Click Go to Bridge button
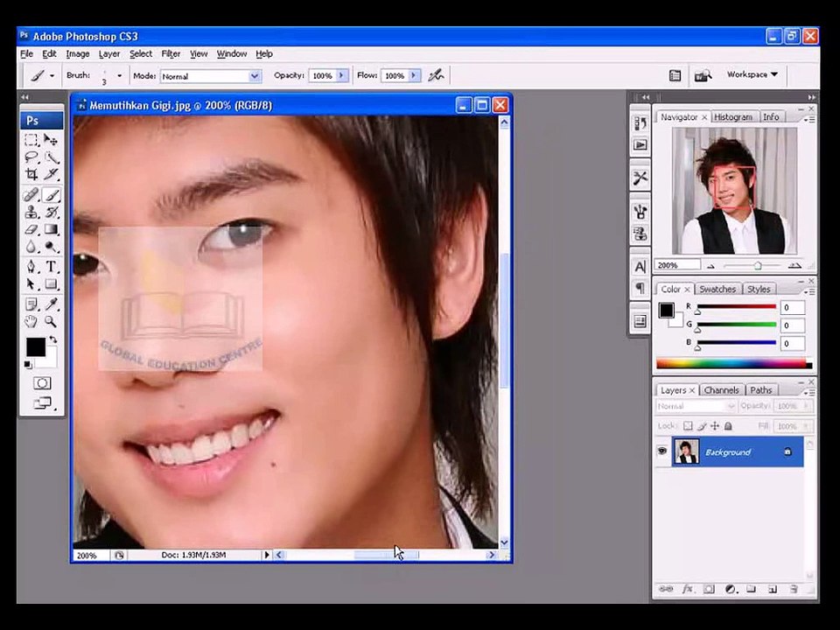The height and width of the screenshot is (630, 840). click(703, 75)
